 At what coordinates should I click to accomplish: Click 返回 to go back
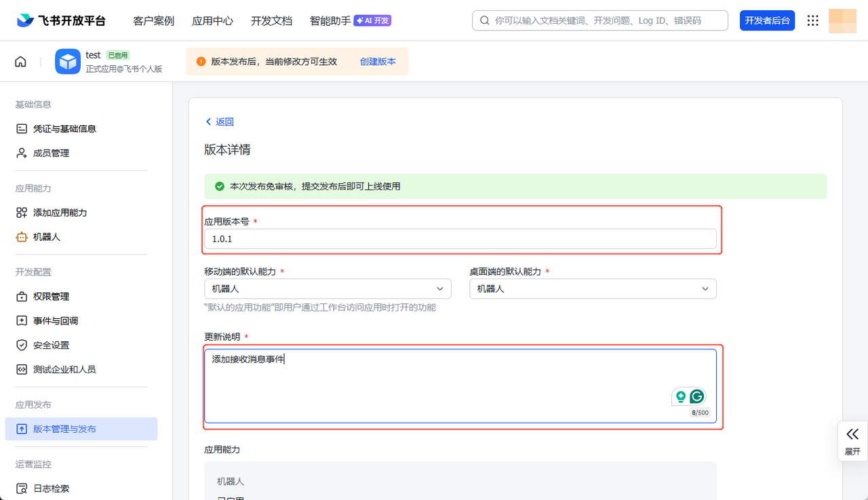(x=220, y=122)
